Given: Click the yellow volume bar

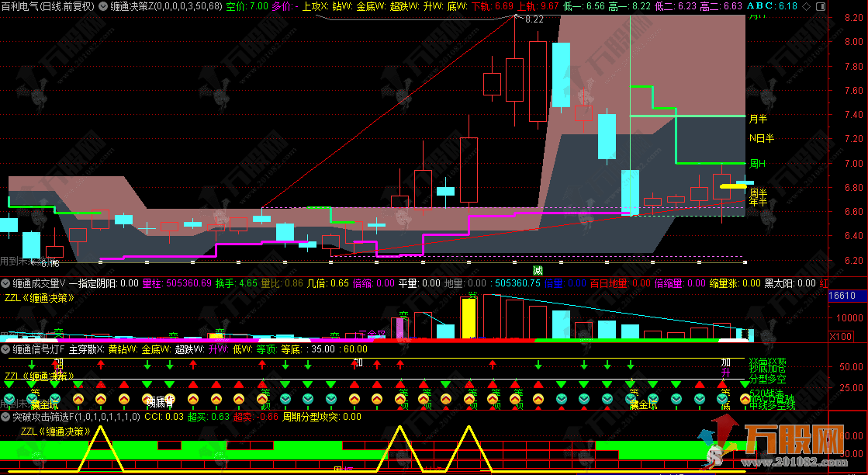Looking at the screenshot, I should 468,318.
